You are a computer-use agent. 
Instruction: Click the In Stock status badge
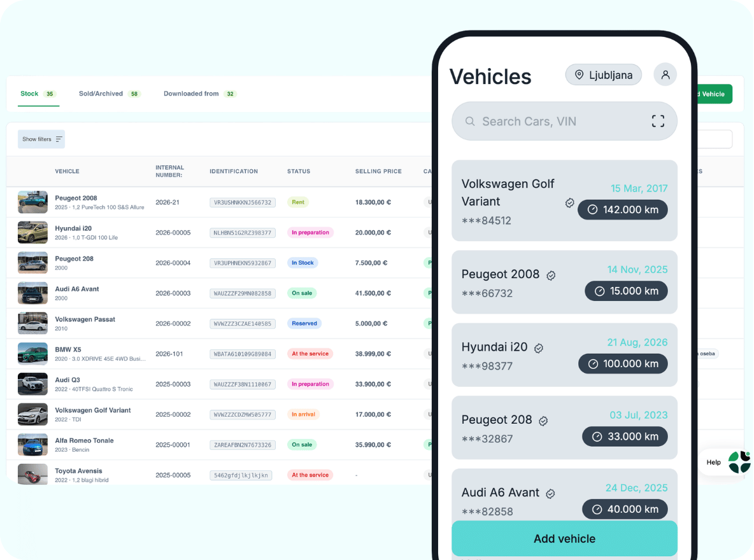click(302, 263)
